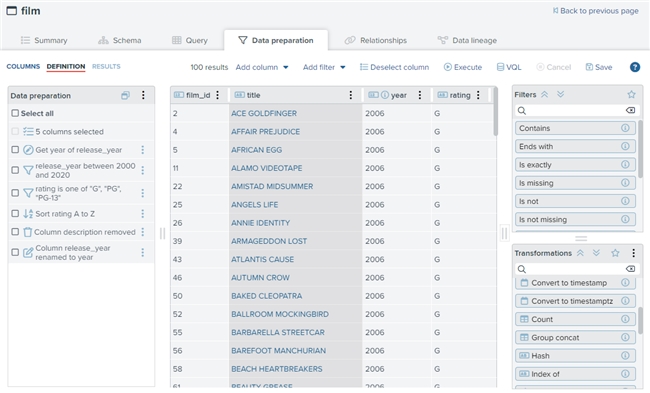Tick checkbox for Get year of release_year
This screenshot has height=393, width=650.
[15, 150]
